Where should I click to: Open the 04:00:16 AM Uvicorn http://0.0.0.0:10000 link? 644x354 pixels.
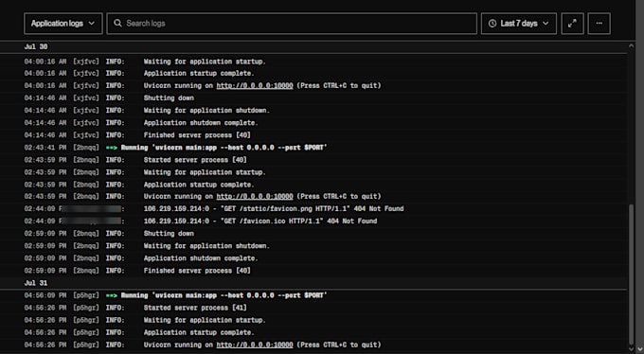(255, 86)
